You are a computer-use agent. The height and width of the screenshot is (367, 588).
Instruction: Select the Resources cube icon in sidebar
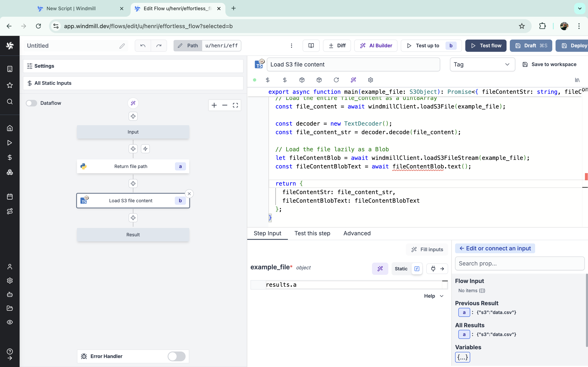[x=10, y=172]
